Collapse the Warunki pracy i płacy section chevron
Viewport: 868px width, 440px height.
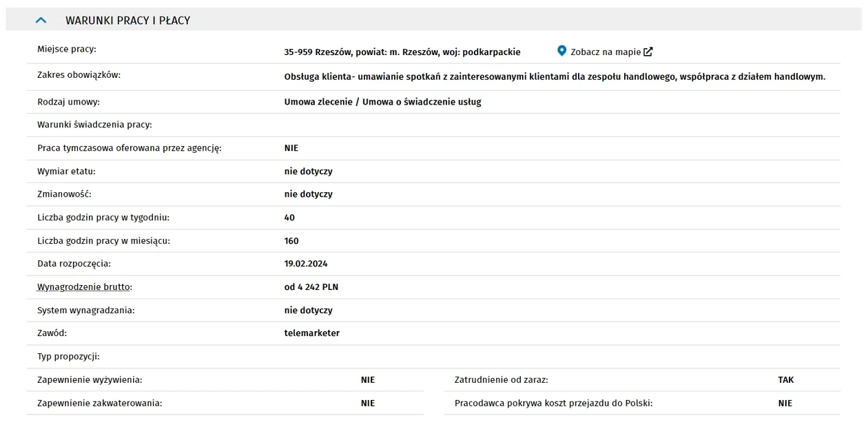click(41, 21)
